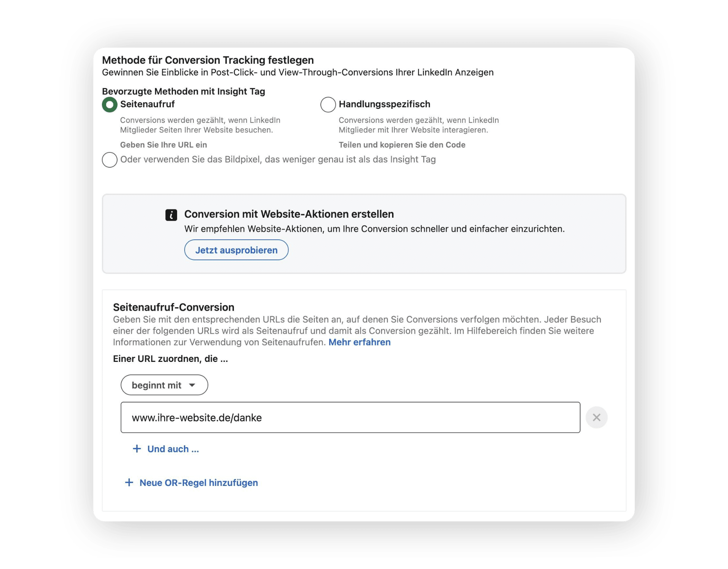Remove the URL rule with the X icon
The height and width of the screenshot is (569, 728).
click(x=596, y=418)
